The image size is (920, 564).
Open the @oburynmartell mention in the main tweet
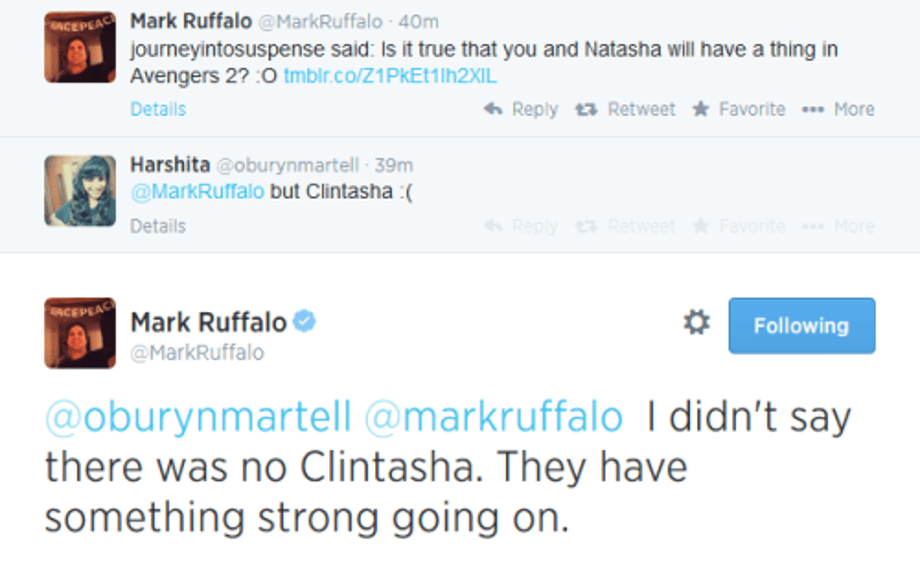(198, 417)
